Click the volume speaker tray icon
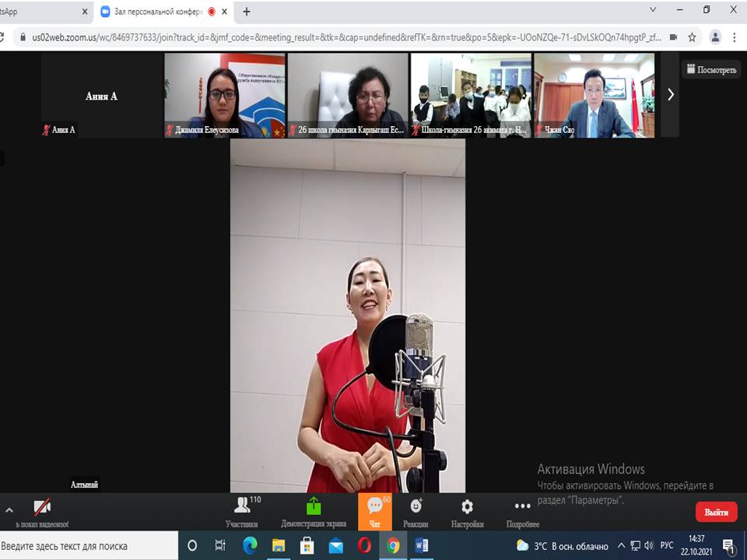The width and height of the screenshot is (747, 560). (x=649, y=546)
